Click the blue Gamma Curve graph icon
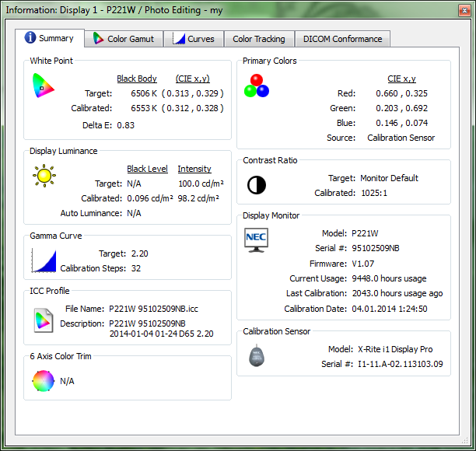Viewport: 476px width, 451px height. click(44, 260)
